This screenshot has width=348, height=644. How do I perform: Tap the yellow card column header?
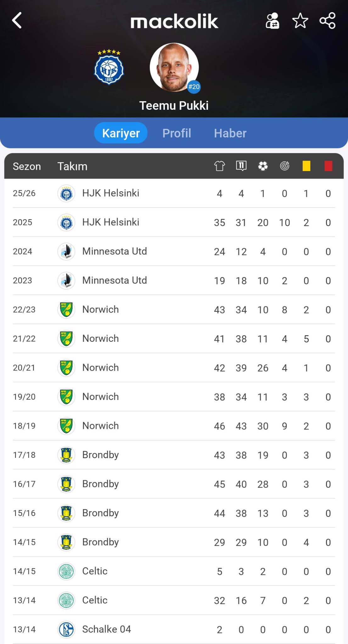306,166
